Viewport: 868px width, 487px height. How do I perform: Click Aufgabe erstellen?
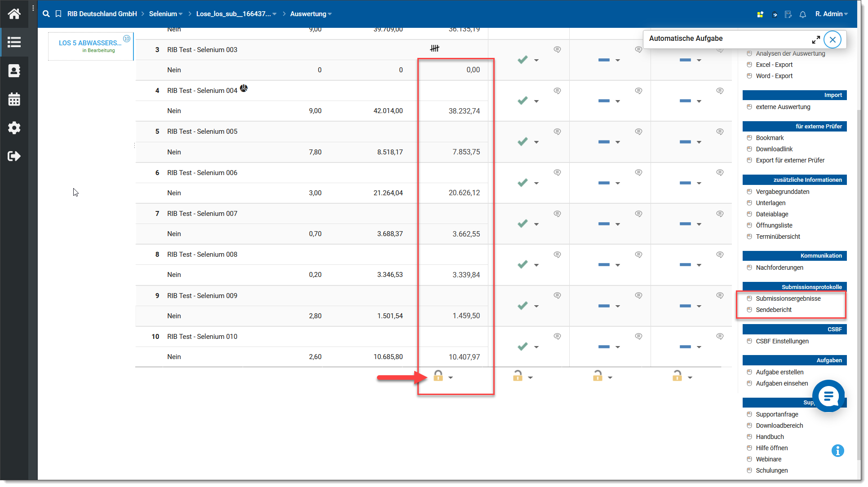pos(779,372)
